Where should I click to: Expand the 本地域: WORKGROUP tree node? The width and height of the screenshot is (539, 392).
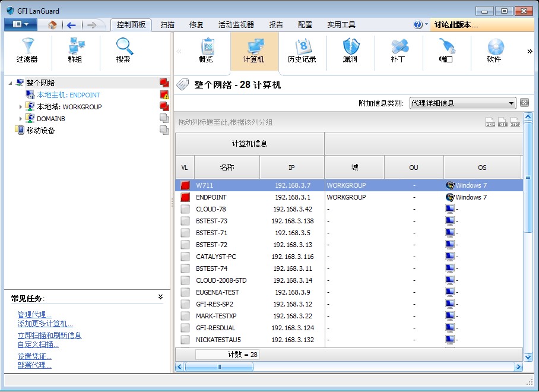[21, 107]
